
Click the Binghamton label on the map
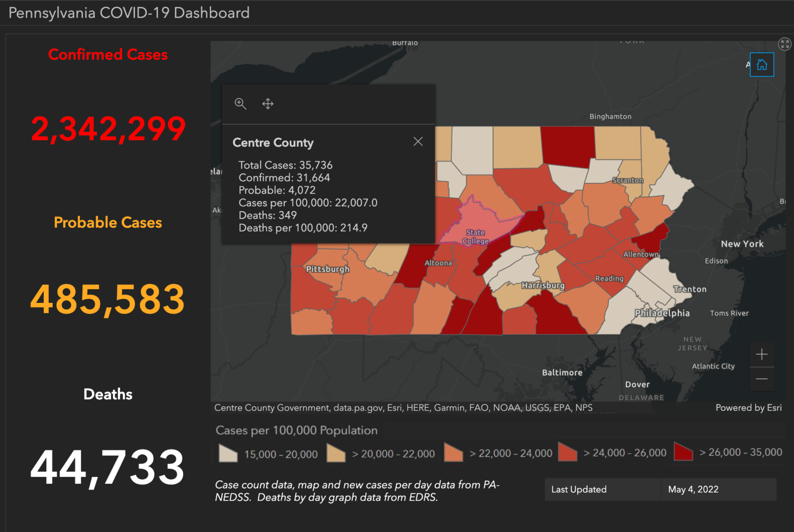pos(610,116)
